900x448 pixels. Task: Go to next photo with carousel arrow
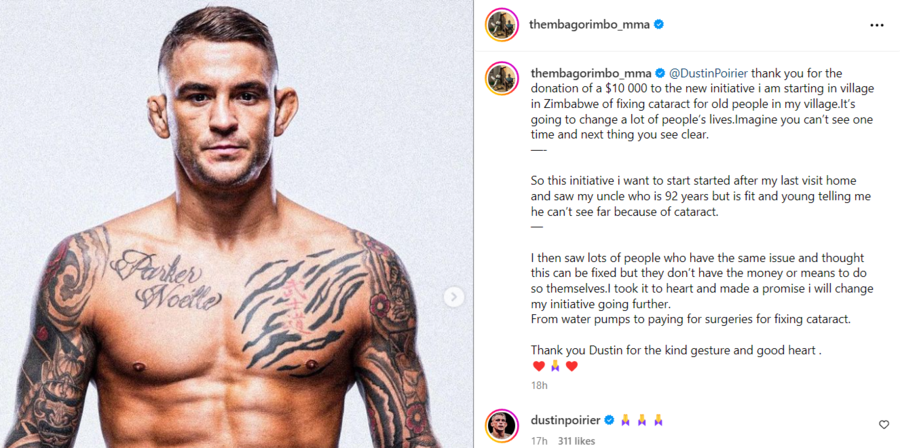tap(453, 297)
